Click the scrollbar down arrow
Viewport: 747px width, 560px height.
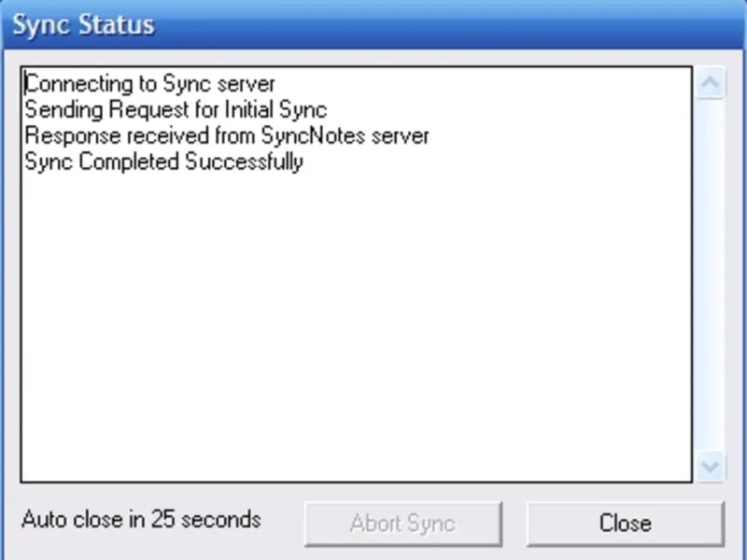(x=710, y=466)
